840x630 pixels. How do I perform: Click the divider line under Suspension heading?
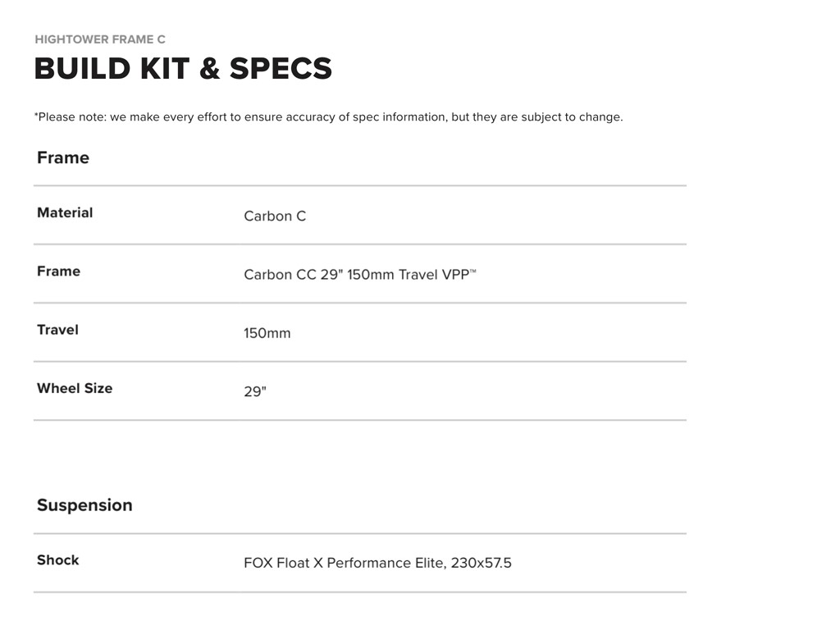(x=359, y=534)
